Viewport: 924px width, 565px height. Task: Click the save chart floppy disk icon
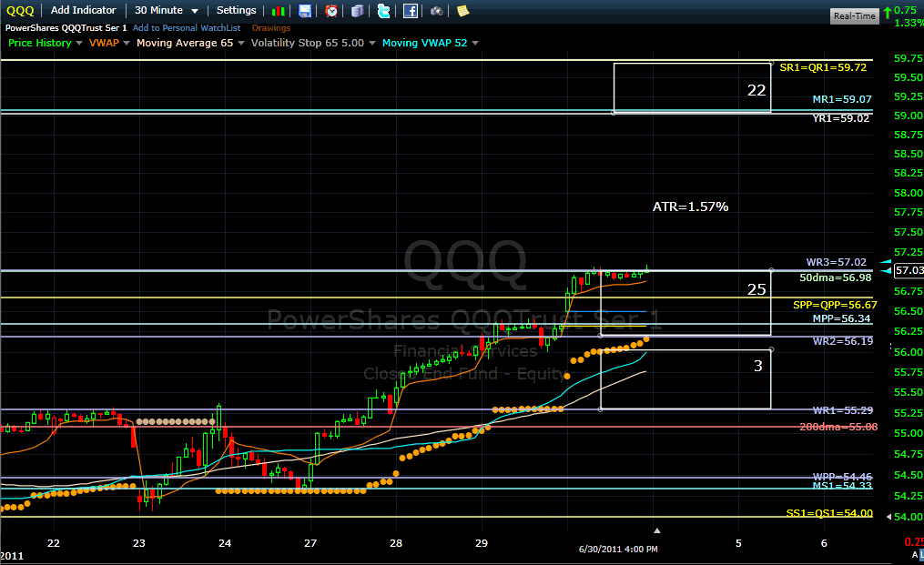click(305, 11)
